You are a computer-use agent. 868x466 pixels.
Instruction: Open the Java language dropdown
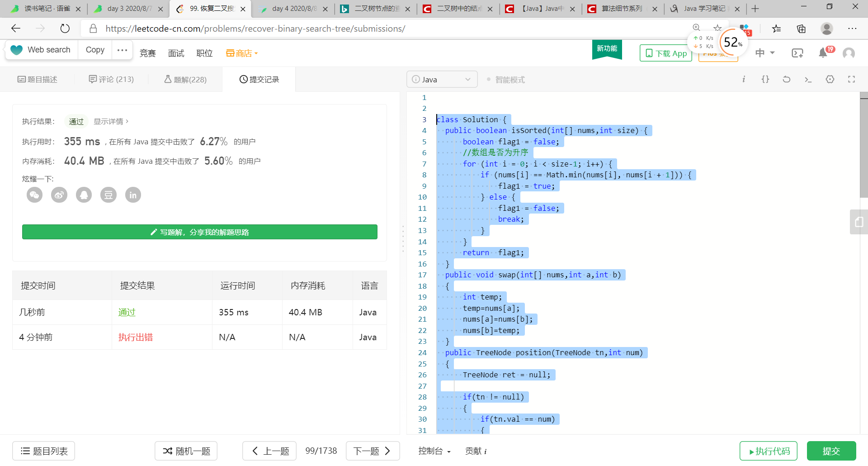point(442,80)
